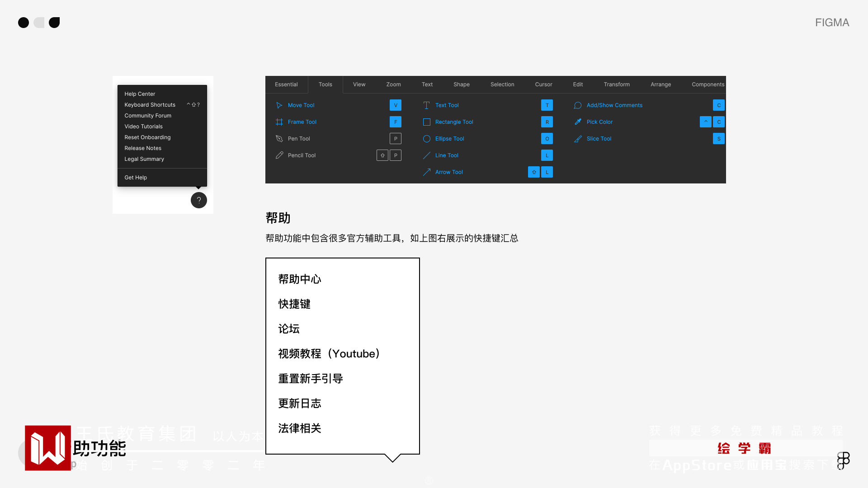
Task: Select the Transform tab
Action: click(x=617, y=84)
